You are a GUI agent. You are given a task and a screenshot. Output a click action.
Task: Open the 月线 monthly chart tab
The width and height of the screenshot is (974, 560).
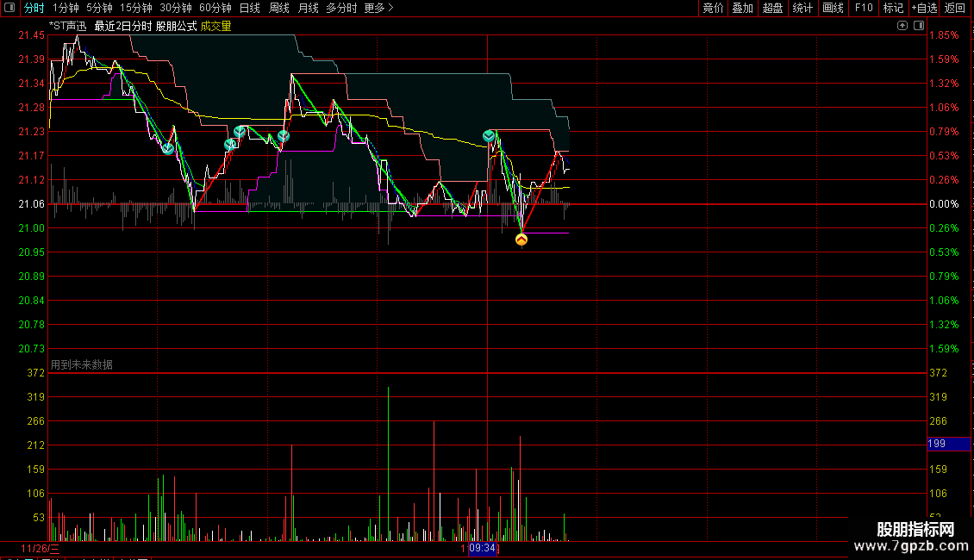point(308,8)
